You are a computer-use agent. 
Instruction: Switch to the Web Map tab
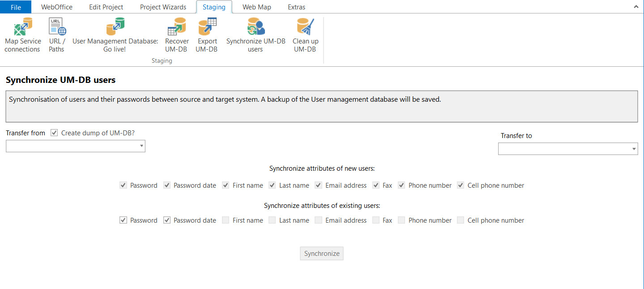click(256, 7)
